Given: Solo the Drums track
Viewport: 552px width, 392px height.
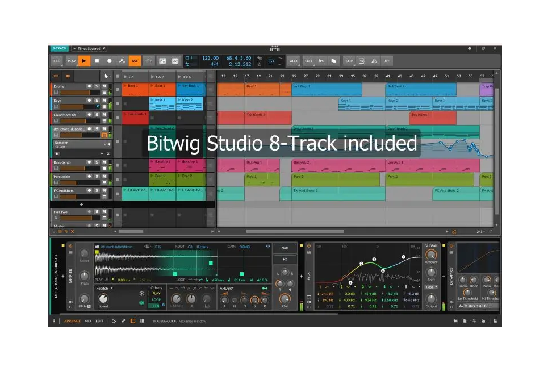Looking at the screenshot, I should tap(97, 86).
